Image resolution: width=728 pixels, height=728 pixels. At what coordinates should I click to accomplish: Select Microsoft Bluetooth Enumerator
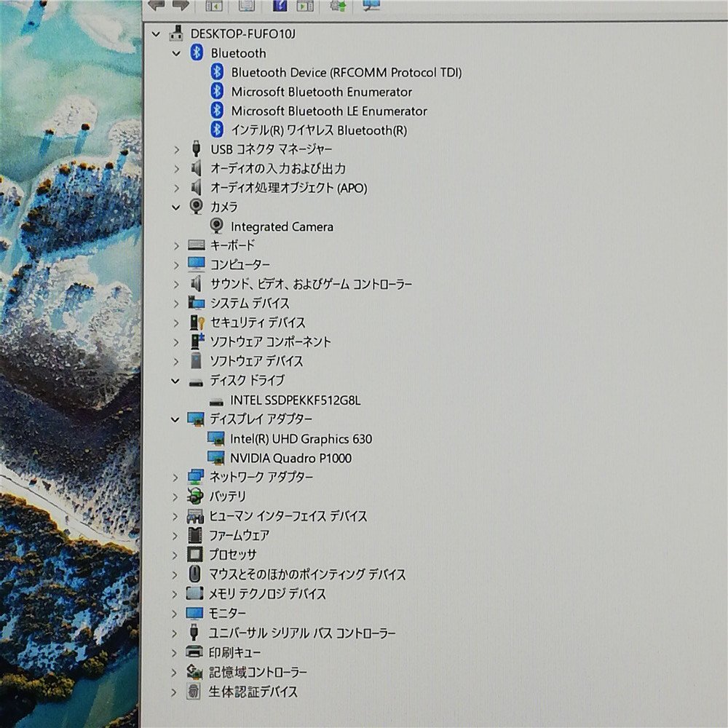pos(321,92)
